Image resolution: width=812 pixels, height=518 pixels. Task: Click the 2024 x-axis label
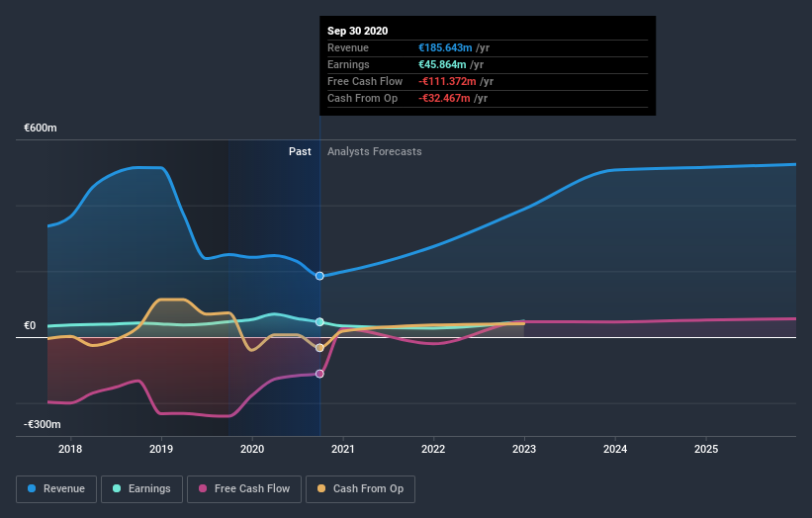(615, 449)
